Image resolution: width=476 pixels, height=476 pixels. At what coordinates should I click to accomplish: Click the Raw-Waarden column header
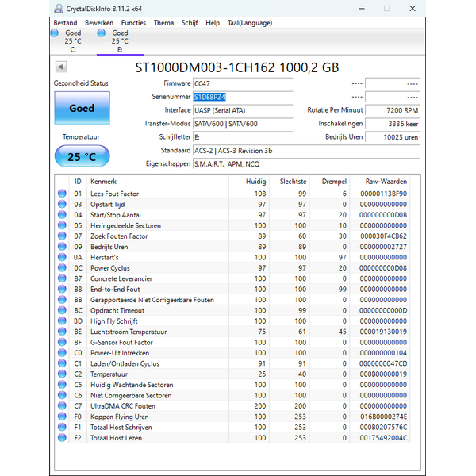coord(380,182)
